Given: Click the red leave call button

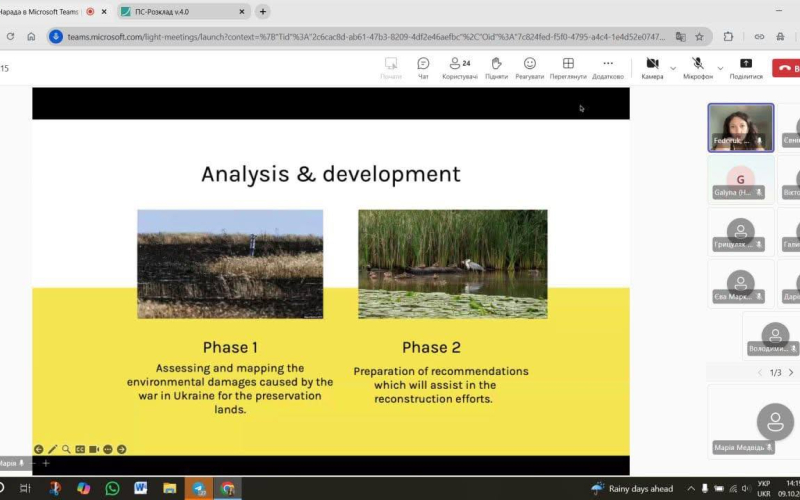Looking at the screenshot, I should [x=786, y=68].
